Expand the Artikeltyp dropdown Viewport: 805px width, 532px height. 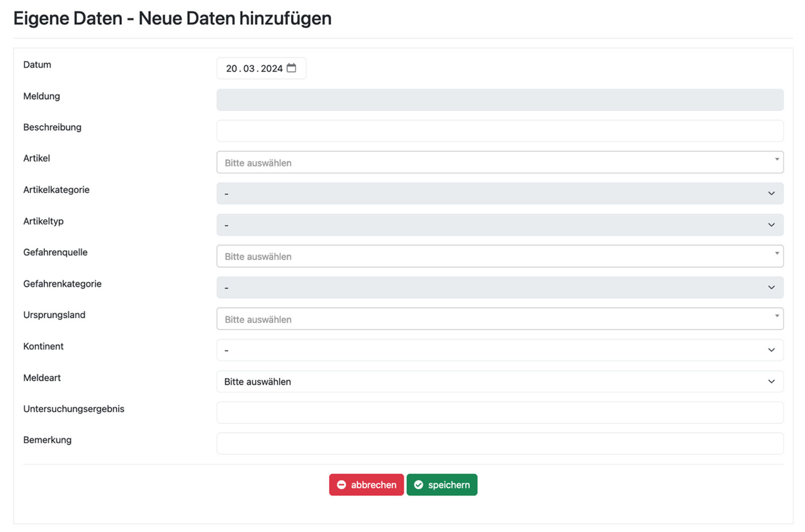(500, 225)
